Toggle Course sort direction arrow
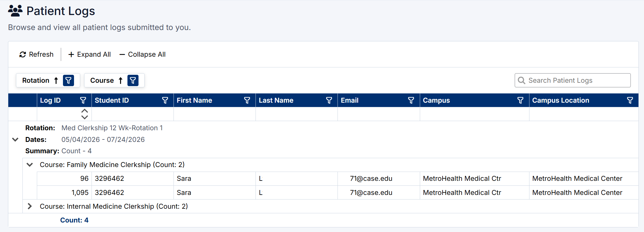This screenshot has height=232, width=644. point(121,81)
